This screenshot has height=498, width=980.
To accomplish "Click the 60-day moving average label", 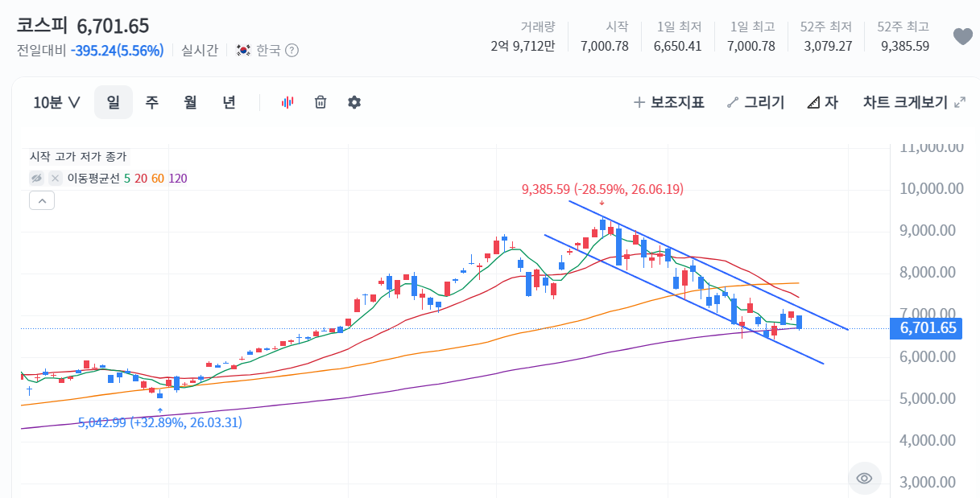I will (158, 178).
